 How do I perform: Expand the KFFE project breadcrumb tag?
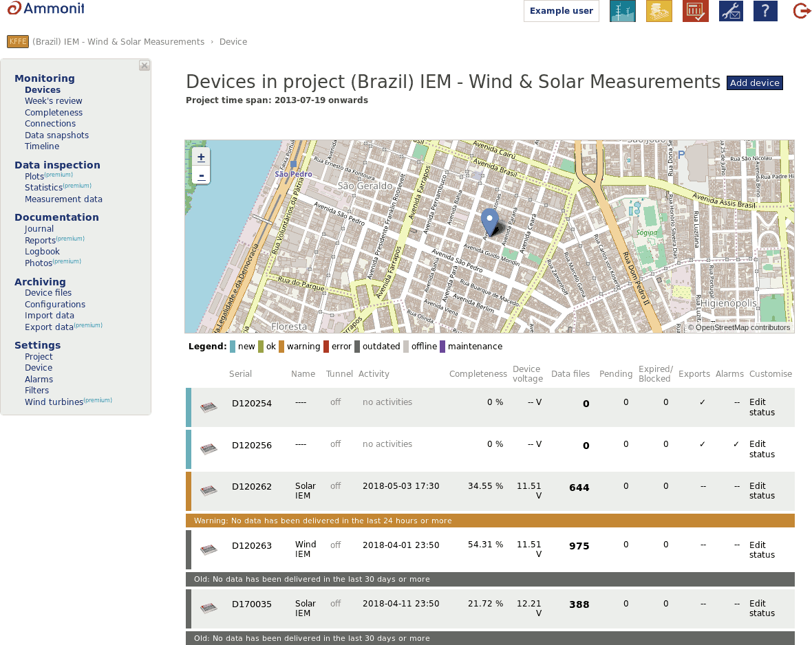(x=17, y=41)
